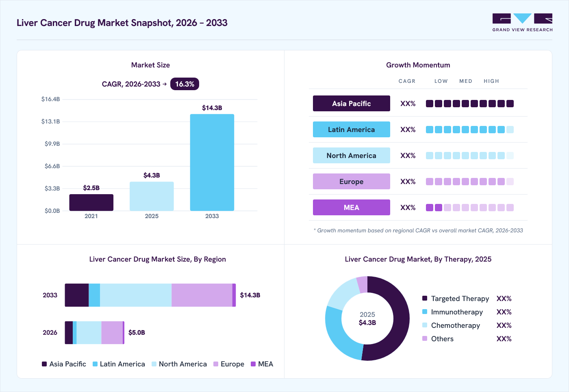The image size is (569, 392).
Task: Click the donut center $4.3B value
Action: click(x=367, y=323)
